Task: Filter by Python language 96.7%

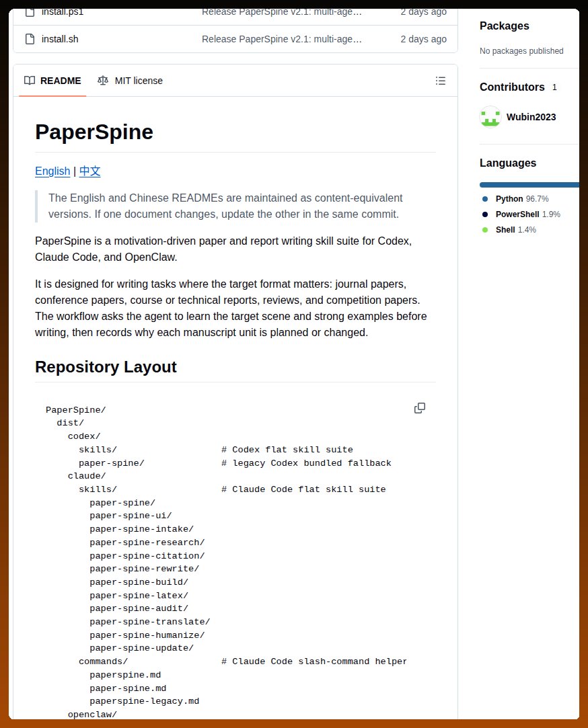Action: (522, 199)
